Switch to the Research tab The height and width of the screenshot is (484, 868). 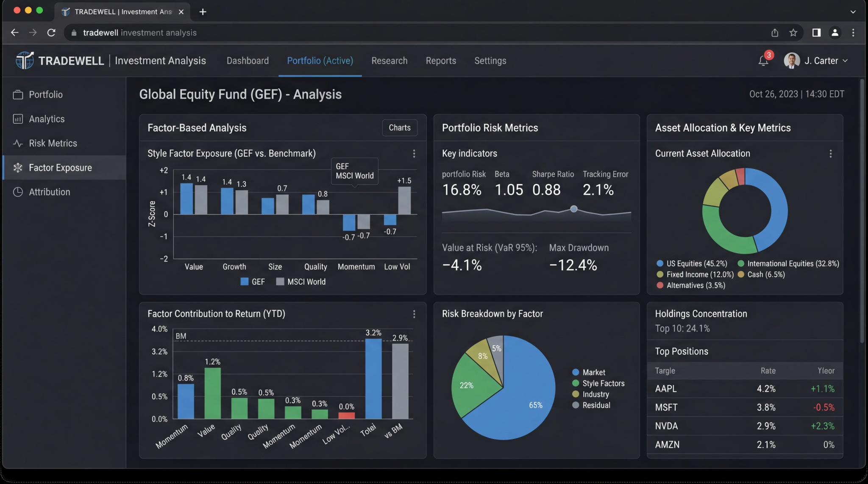coord(389,61)
